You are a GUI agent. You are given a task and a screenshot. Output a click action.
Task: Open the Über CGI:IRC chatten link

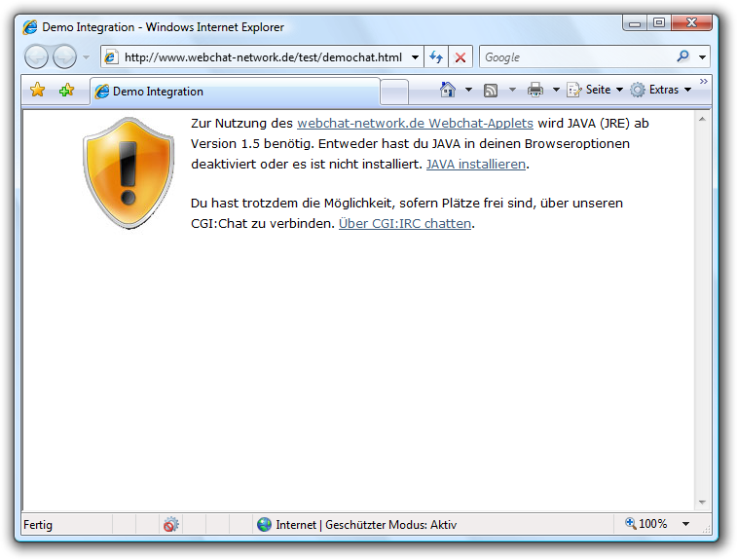coord(405,223)
